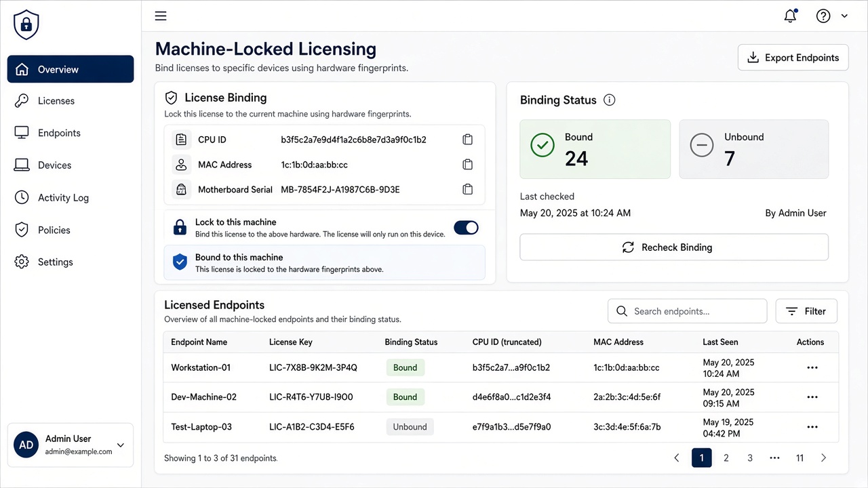868x488 pixels.
Task: Open the Devices sidebar item
Action: pos(71,165)
